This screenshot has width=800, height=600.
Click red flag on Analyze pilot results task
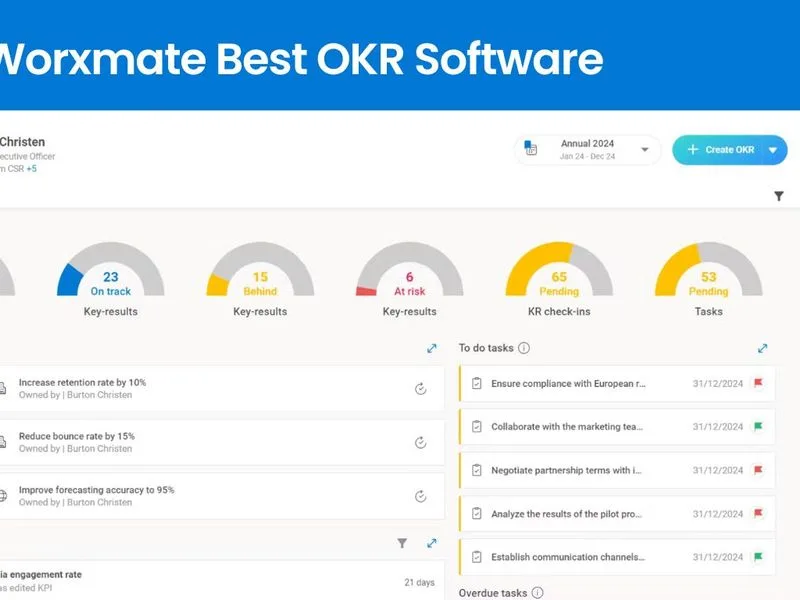coord(758,513)
